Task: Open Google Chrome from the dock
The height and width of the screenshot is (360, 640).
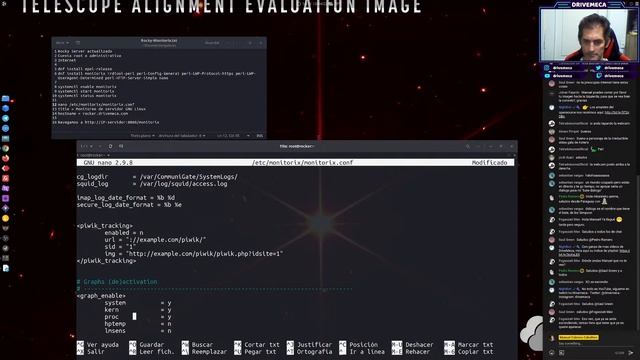Action: 5,148
